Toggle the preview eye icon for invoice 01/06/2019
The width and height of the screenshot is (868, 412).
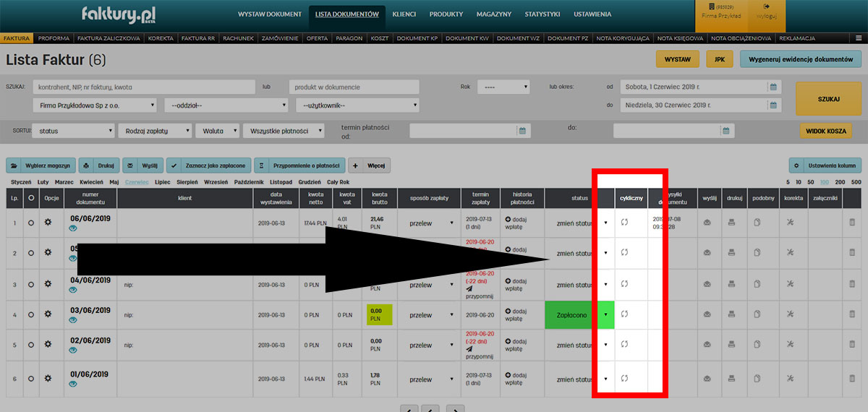[x=73, y=383]
